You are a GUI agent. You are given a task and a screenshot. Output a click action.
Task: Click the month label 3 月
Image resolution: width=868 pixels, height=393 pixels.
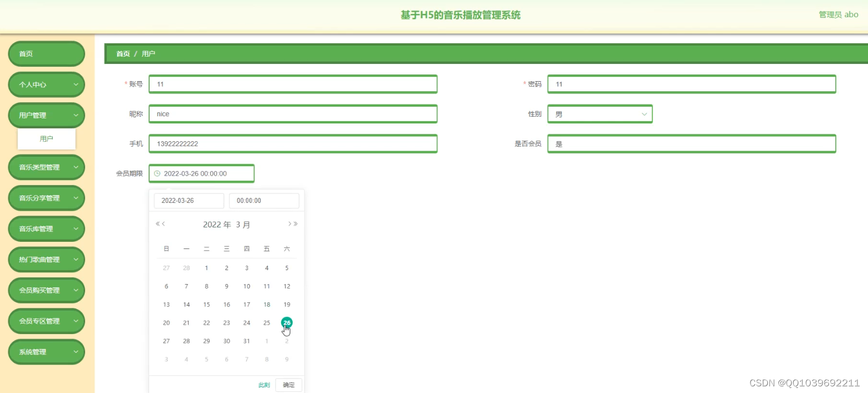click(x=243, y=225)
